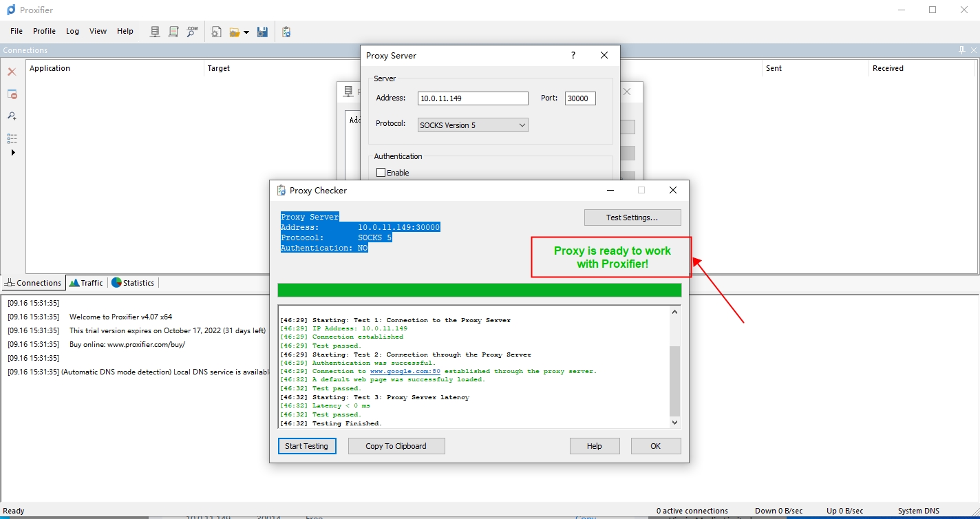Viewport: 980px width, 519px height.
Task: Click the list view icon in Connections sidebar
Action: point(12,138)
